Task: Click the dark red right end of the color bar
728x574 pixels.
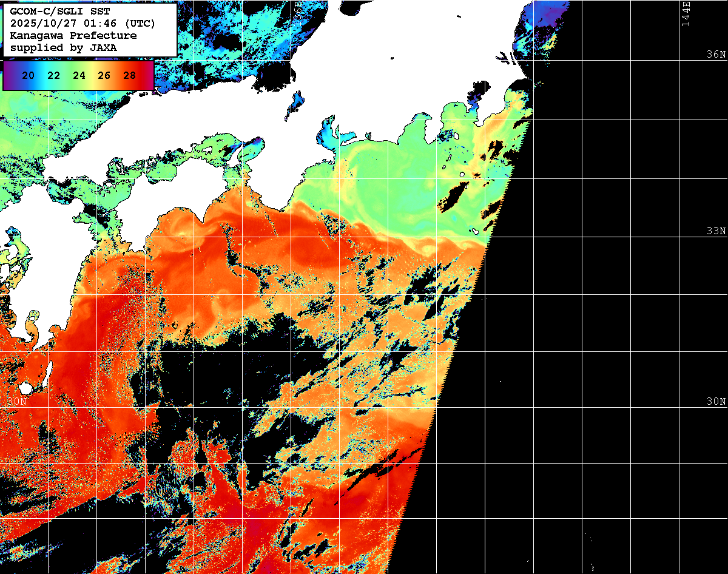Action: click(147, 76)
